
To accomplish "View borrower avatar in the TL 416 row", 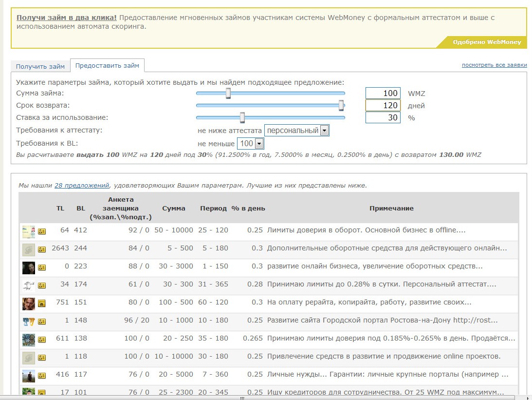I will coord(29,376).
